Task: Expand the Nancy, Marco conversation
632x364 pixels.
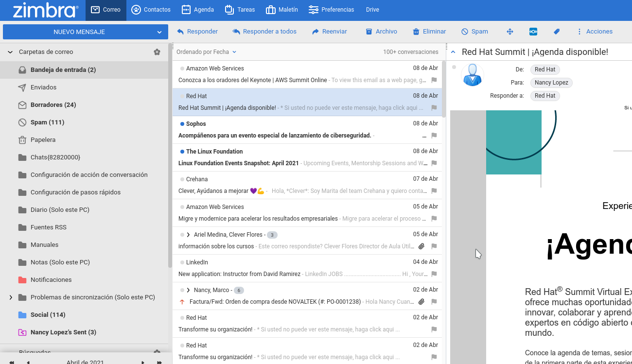Action: click(189, 290)
